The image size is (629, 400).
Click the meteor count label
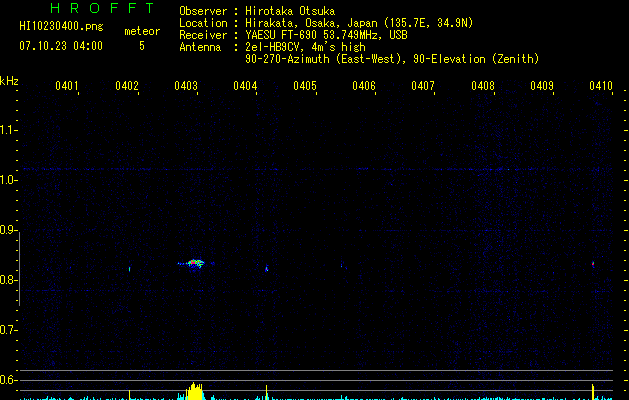pos(142,31)
